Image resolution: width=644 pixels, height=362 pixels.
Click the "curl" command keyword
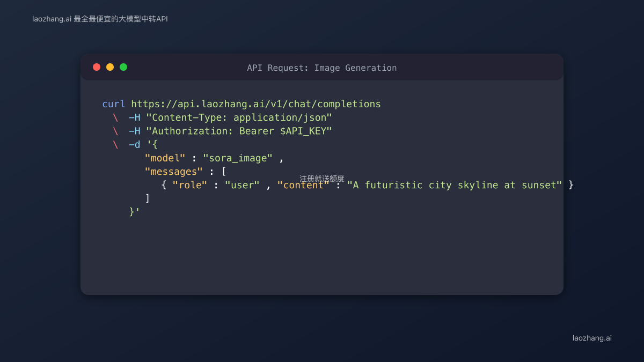(x=114, y=104)
